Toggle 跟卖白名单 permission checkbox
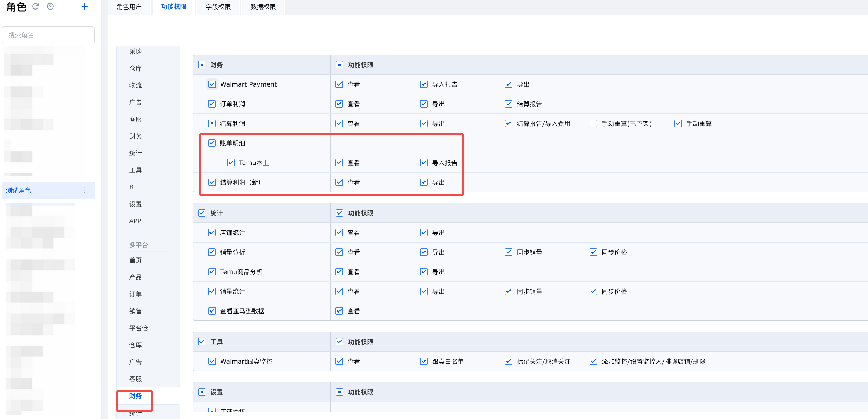The height and width of the screenshot is (419, 868). pos(424,361)
